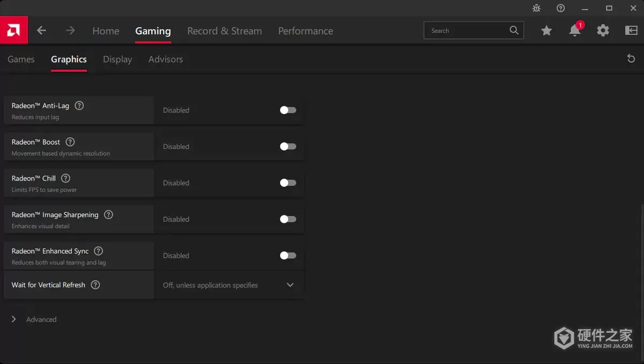Show help for Radeon Image Sharpening
The width and height of the screenshot is (644, 364).
tap(108, 215)
